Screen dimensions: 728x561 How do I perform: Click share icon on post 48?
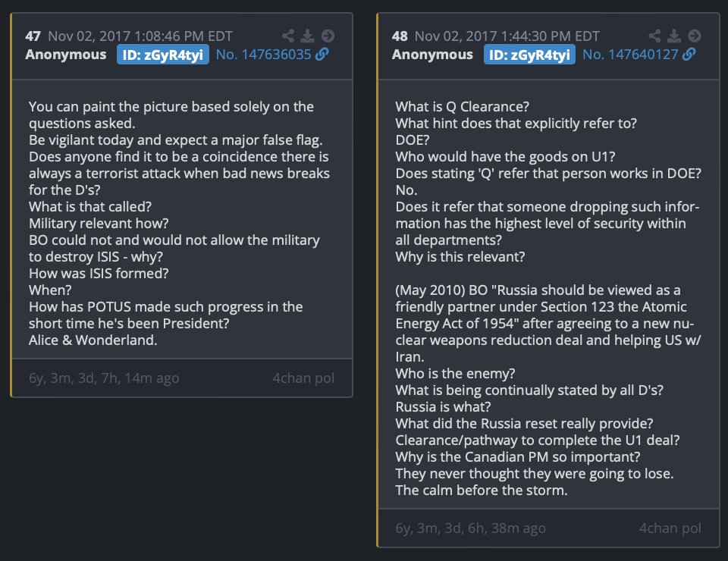point(654,36)
